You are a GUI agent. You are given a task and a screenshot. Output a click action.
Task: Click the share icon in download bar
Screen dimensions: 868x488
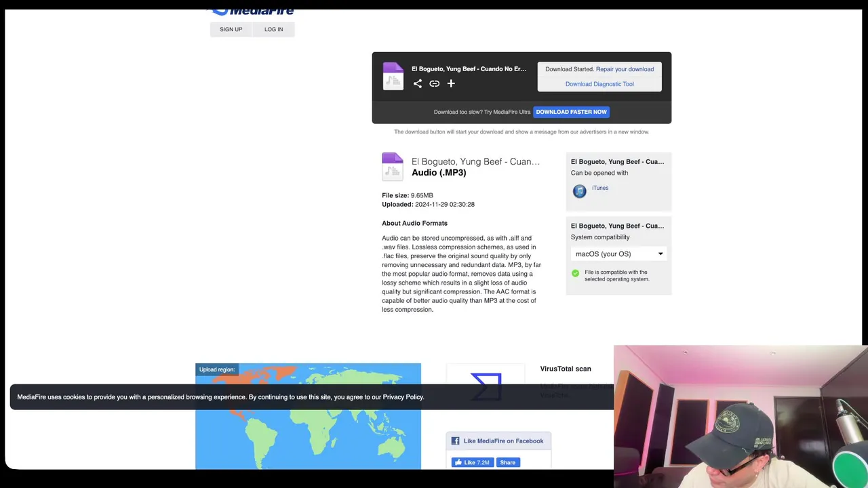(x=418, y=83)
